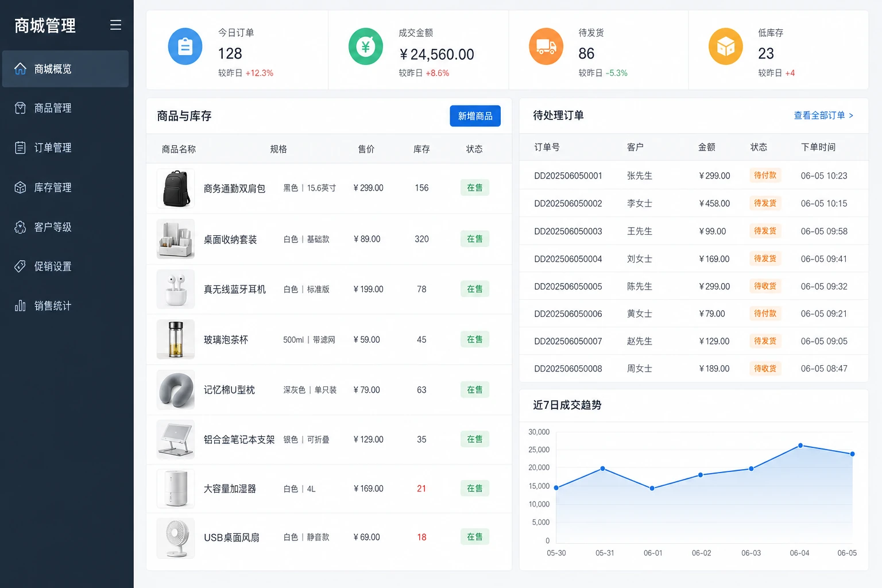Click the product name 真无线蓝牙耳机
Screen dimensions: 882x588
(x=235, y=289)
